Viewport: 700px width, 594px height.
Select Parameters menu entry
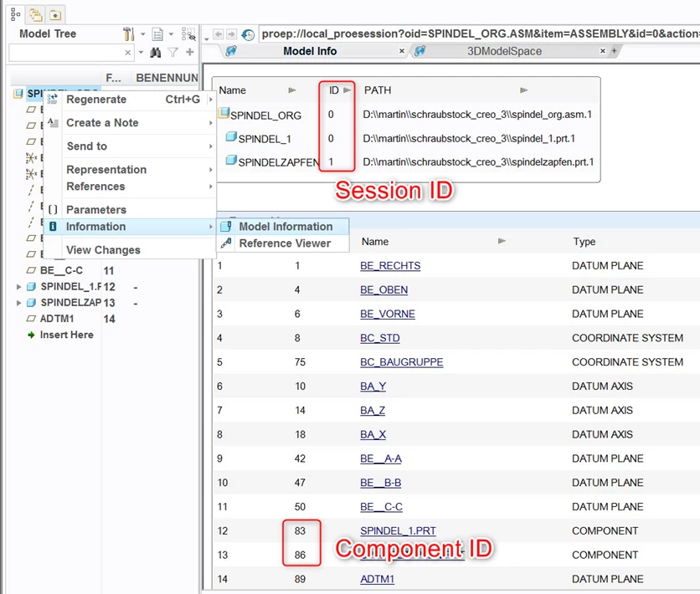point(130,210)
